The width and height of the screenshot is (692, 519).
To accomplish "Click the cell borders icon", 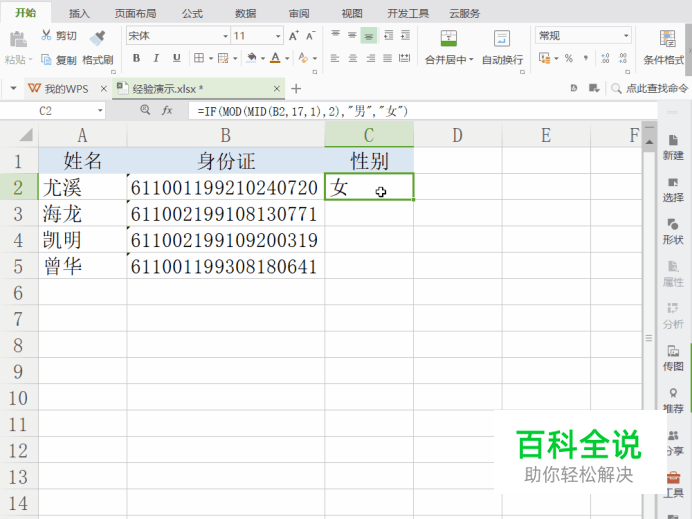I will pyautogui.click(x=199, y=58).
